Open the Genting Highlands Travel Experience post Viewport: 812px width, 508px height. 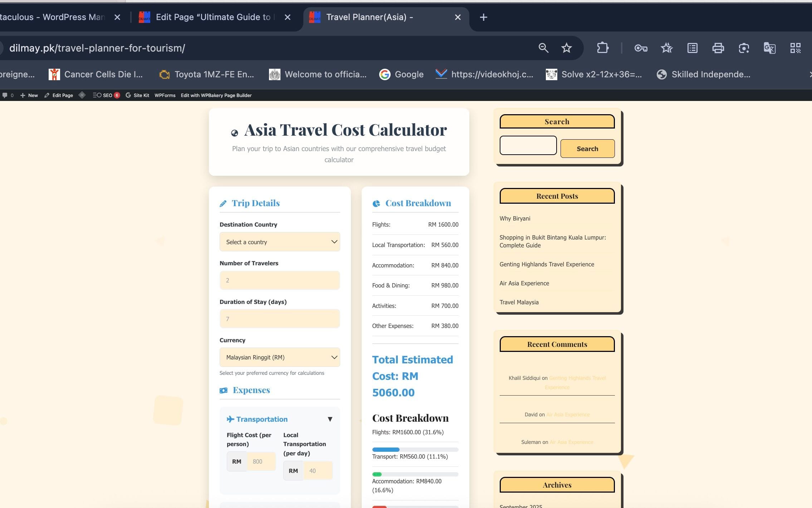click(547, 264)
